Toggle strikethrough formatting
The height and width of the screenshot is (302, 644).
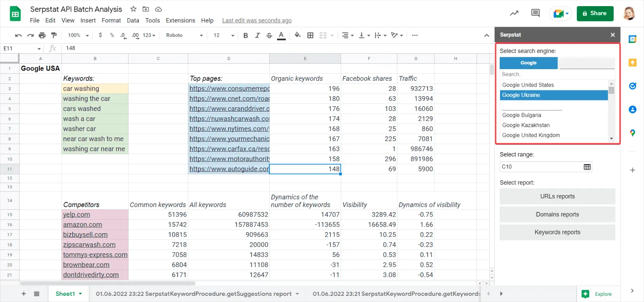click(269, 36)
